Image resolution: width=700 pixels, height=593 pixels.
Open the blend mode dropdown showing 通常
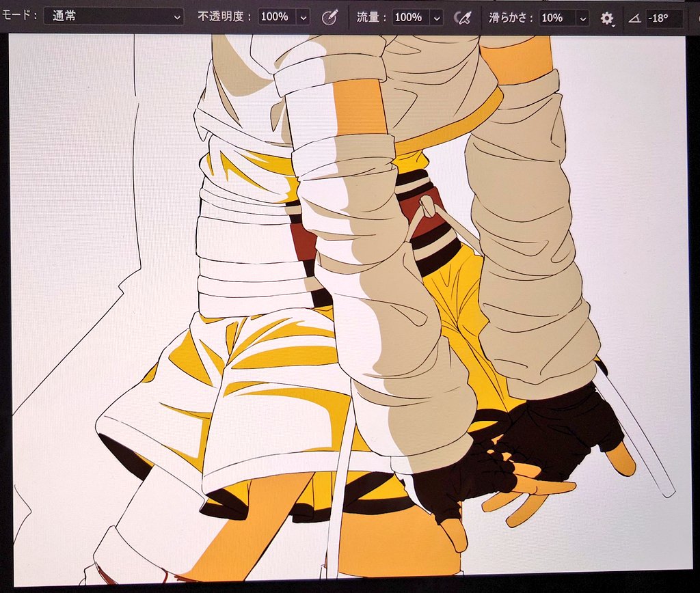click(x=113, y=17)
